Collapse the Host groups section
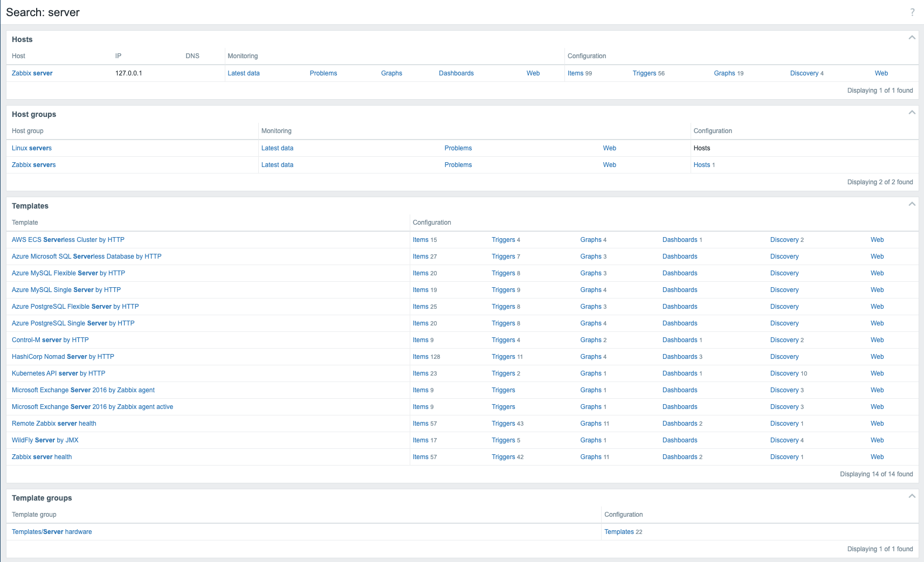Screen dimensions: 924x562 point(912,113)
